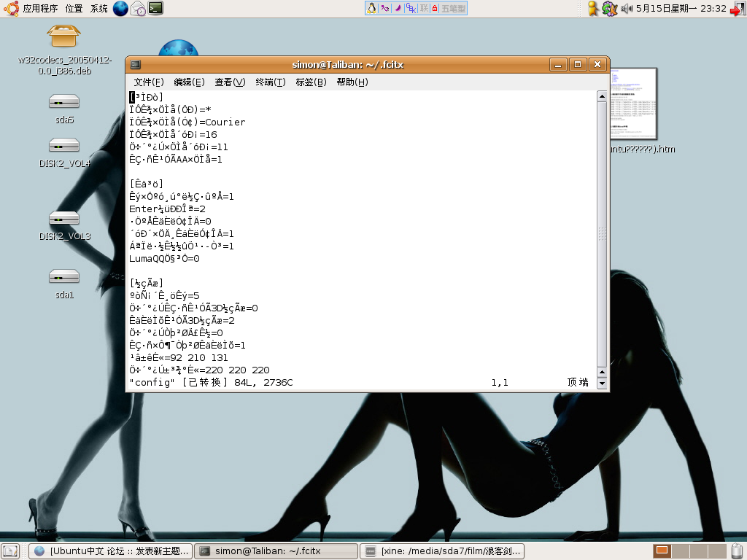Click the purple gear tray icon

tap(609, 8)
